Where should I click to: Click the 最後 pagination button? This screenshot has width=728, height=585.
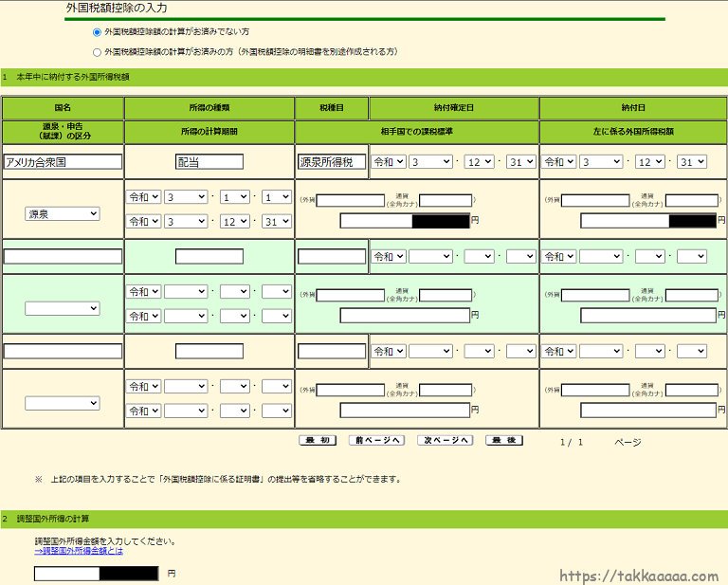[x=504, y=440]
